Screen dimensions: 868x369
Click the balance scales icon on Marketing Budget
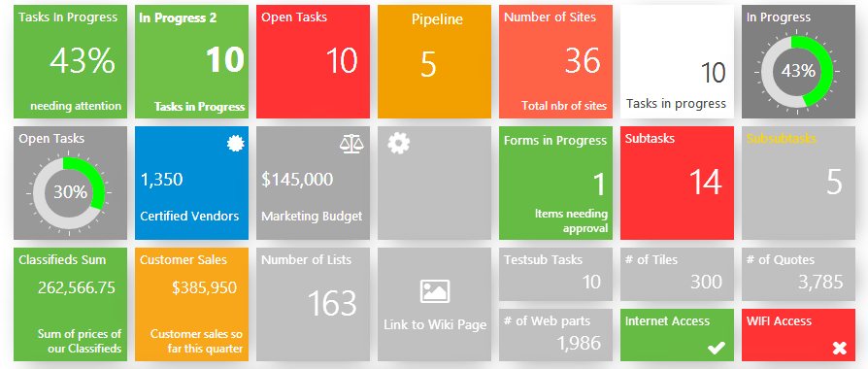(352, 144)
